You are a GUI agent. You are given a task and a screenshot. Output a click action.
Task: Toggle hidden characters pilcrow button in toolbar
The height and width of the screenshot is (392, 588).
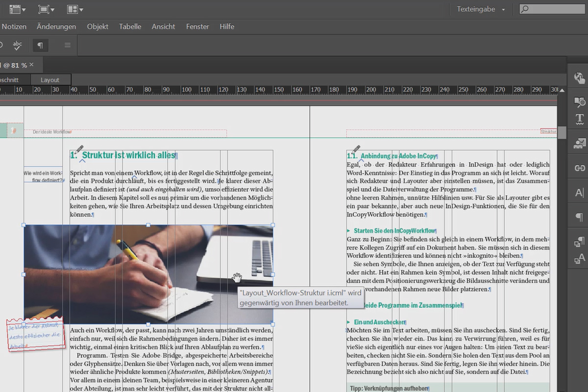pos(40,45)
